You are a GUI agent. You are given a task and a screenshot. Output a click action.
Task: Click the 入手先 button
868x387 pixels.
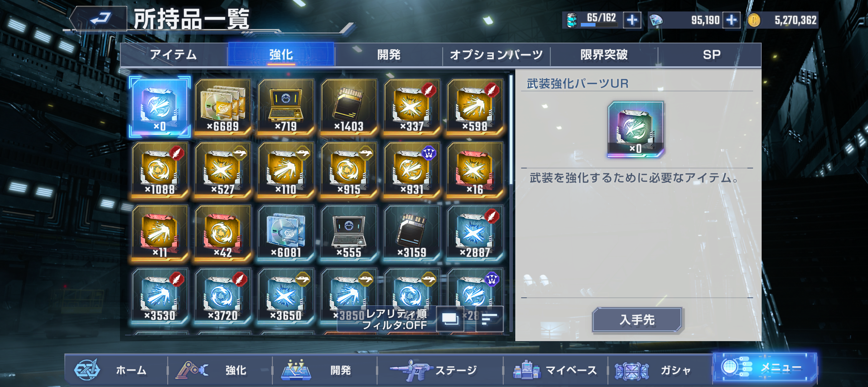[637, 320]
